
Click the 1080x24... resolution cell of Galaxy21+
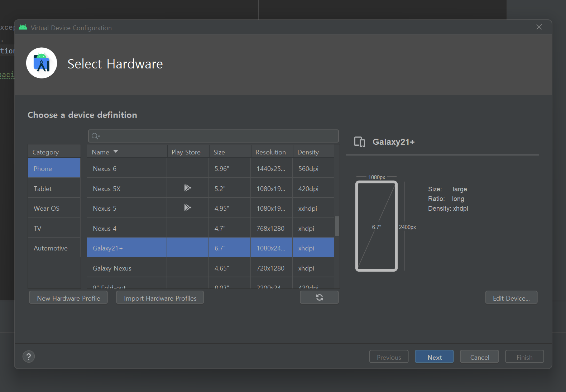(x=272, y=248)
